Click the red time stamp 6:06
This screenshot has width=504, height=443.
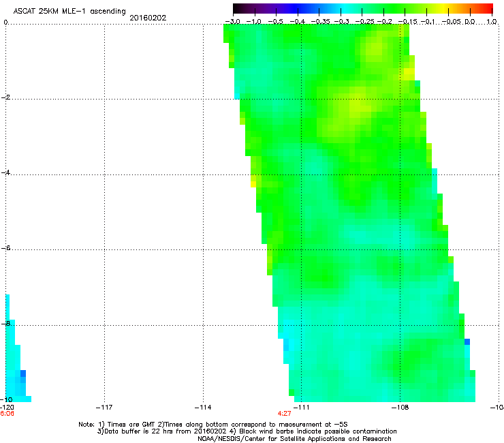pos(7,414)
